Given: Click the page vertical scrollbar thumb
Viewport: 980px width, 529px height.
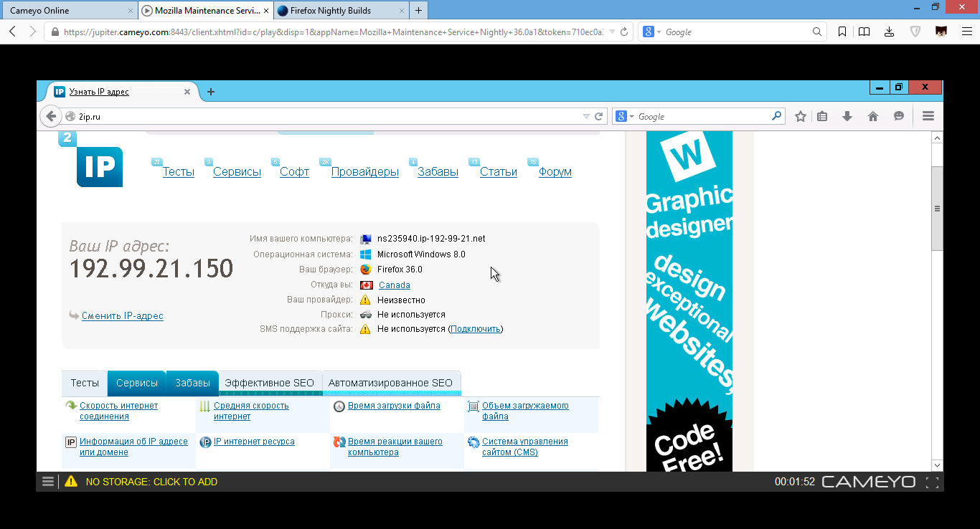Looking at the screenshot, I should [x=937, y=209].
